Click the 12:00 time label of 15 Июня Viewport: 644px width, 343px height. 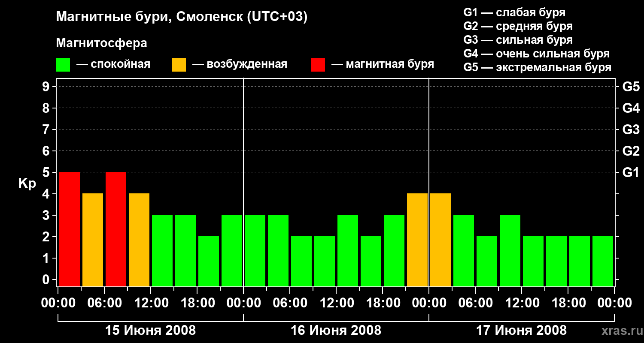coord(151,303)
